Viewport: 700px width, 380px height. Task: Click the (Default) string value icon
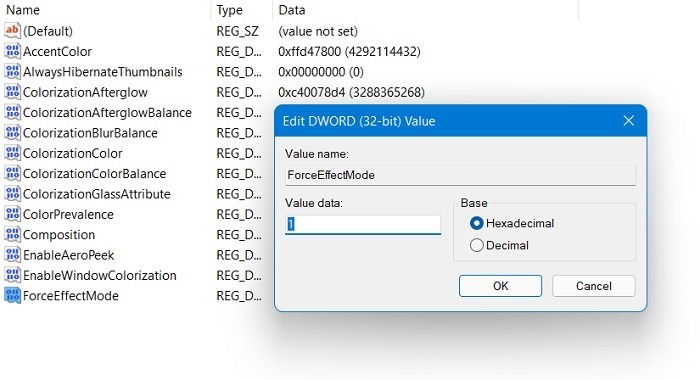(12, 31)
